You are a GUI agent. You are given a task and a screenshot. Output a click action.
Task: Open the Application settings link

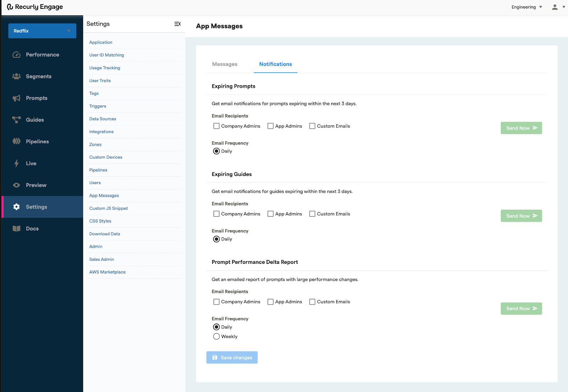point(101,42)
